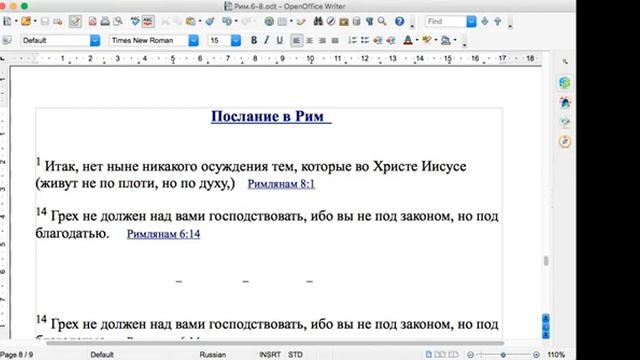Open the highlighting color dropdown arrow

coord(436,40)
